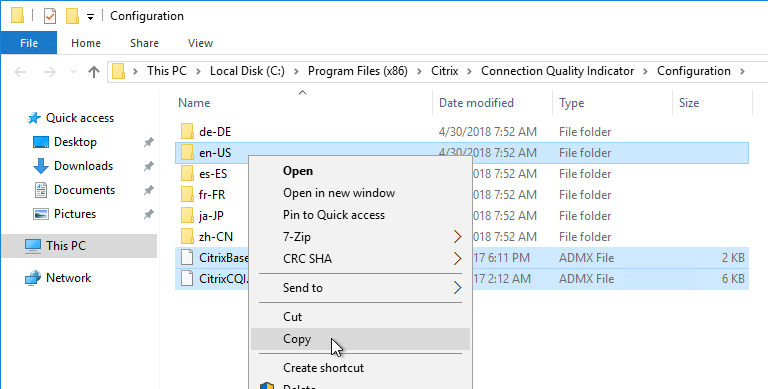Click the pin icon next to Desktop

point(148,142)
